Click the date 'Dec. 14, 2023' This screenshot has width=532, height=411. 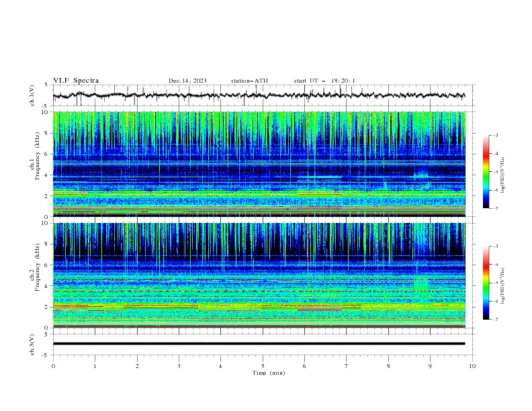[x=187, y=81]
